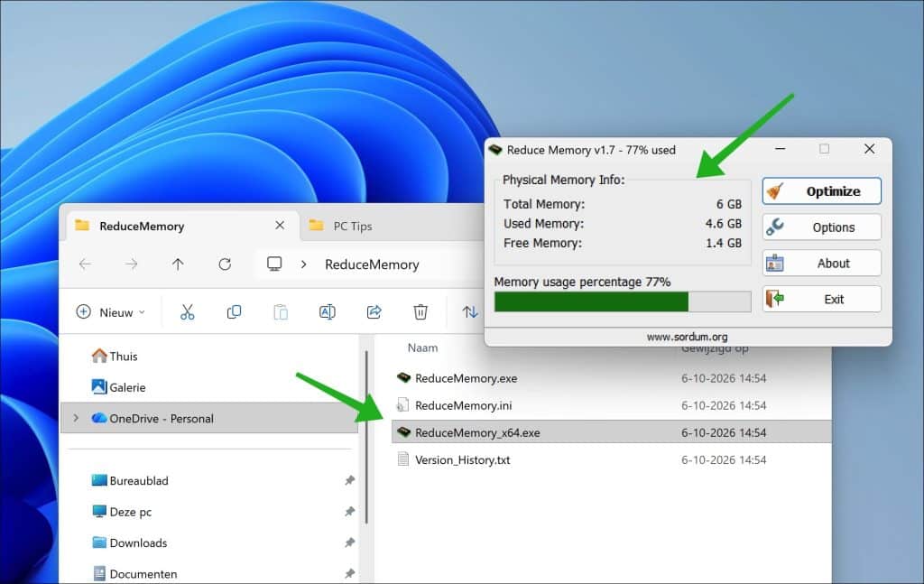Click the Rename icon in Explorer toolbar
Viewport: 924px width, 584px height.
tap(327, 311)
